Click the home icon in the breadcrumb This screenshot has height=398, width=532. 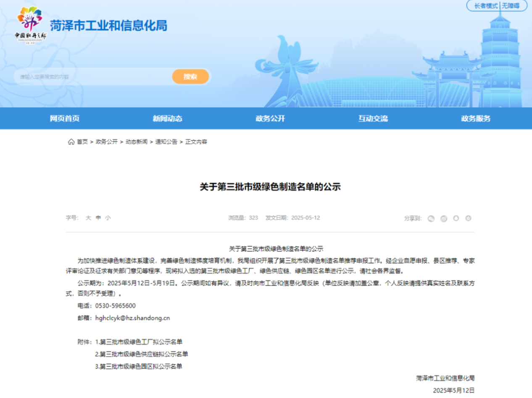click(x=71, y=142)
